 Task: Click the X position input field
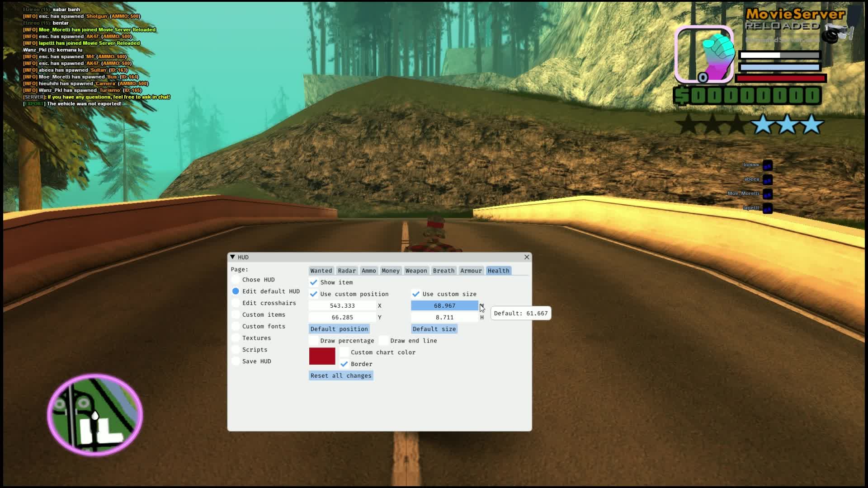(342, 306)
